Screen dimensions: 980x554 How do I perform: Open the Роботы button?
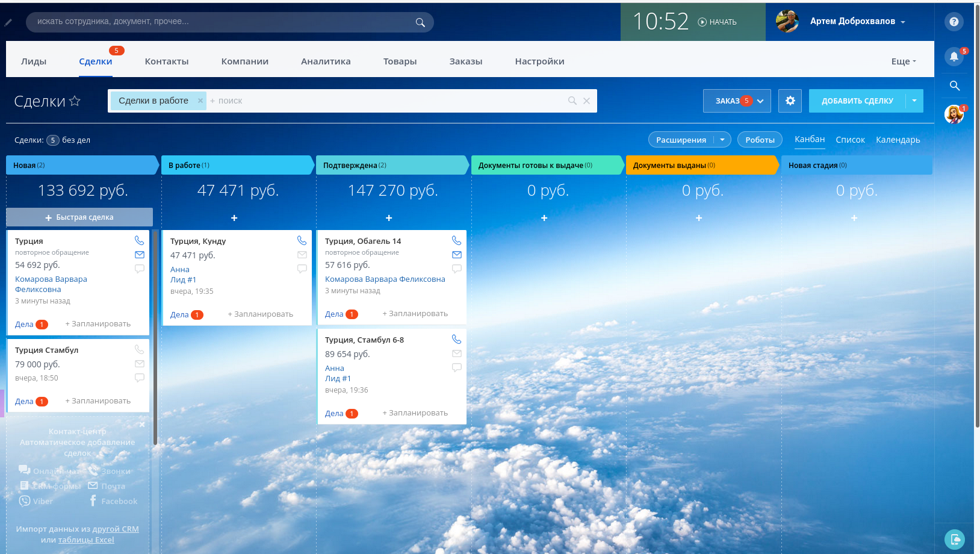pyautogui.click(x=760, y=140)
